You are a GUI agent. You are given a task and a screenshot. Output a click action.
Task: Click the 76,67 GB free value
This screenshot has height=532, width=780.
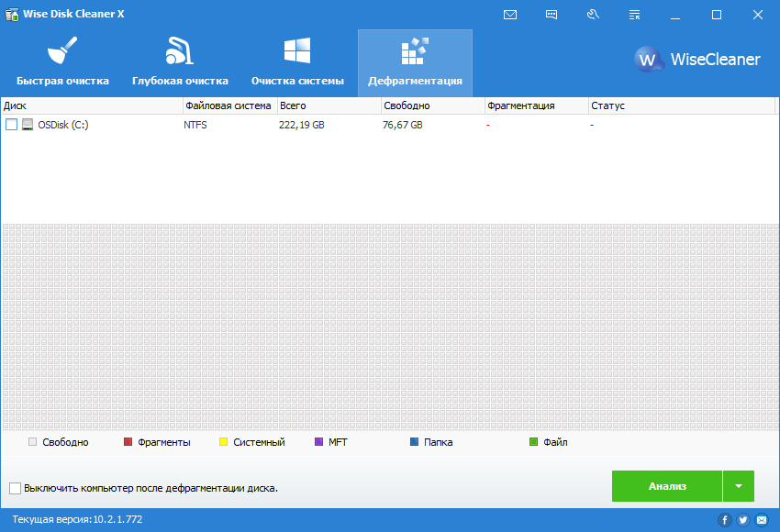coord(403,125)
